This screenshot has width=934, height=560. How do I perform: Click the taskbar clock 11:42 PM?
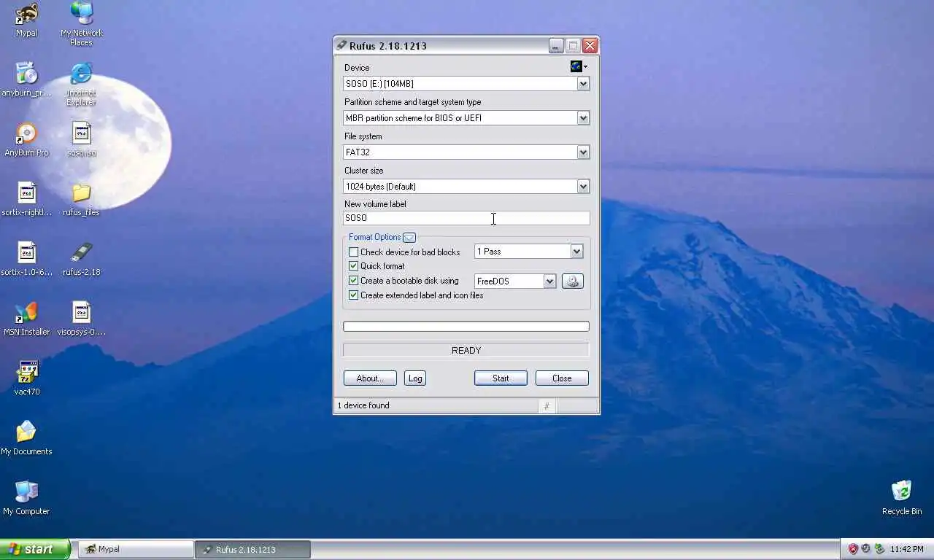tap(908, 549)
